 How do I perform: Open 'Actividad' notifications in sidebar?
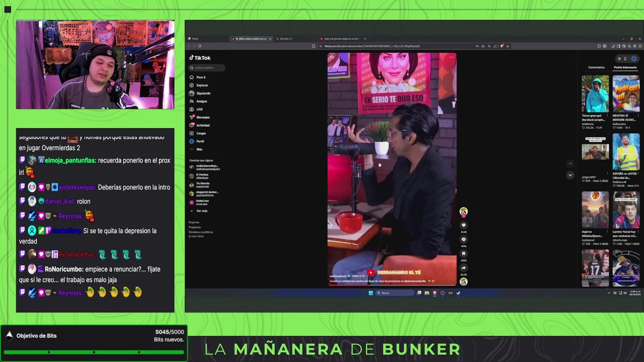[x=199, y=125]
